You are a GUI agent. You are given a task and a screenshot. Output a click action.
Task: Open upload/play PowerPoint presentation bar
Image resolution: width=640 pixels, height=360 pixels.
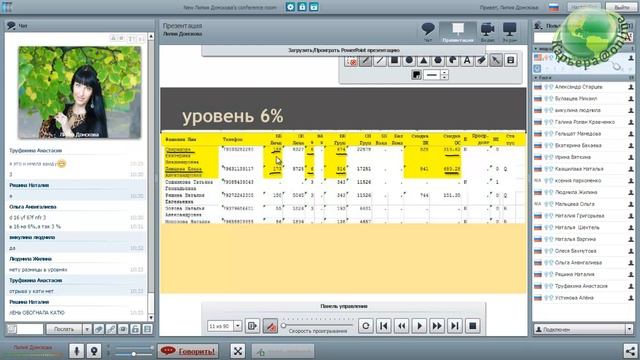[x=344, y=50]
